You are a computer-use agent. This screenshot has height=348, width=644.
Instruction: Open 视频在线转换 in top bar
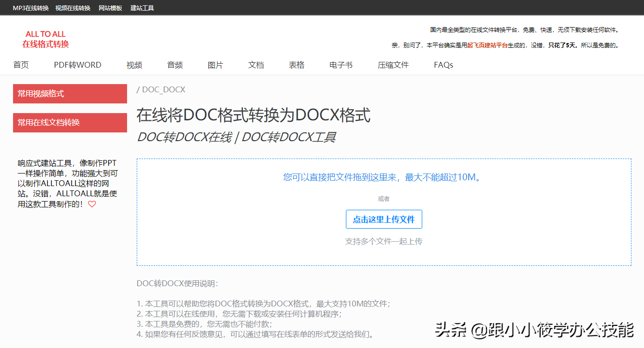[x=73, y=8]
